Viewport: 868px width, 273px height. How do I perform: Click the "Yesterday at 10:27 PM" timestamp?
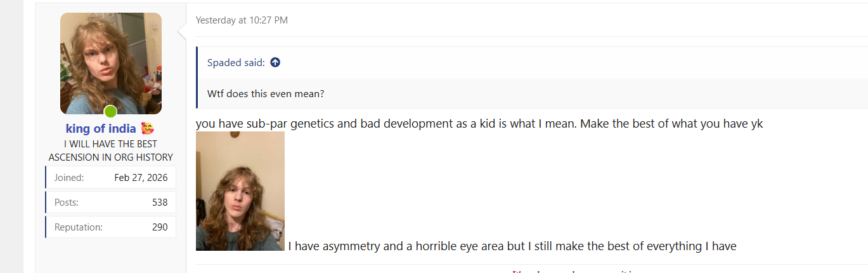click(x=242, y=20)
